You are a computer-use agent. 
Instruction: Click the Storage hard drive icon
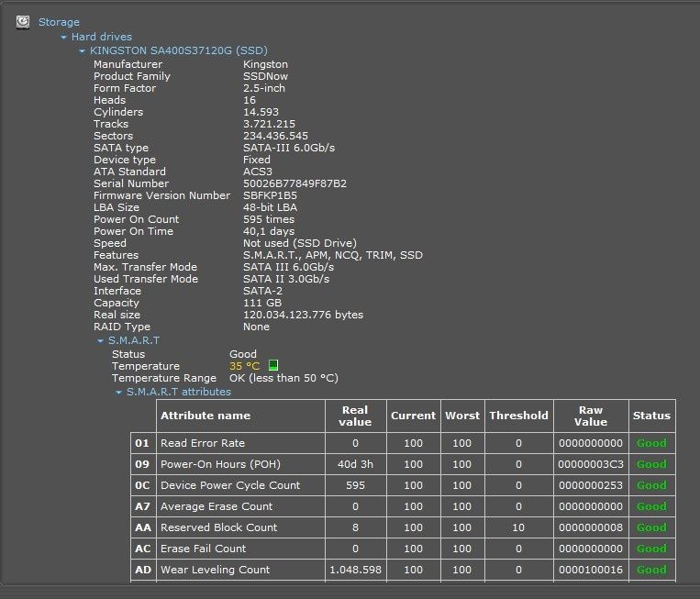pyautogui.click(x=23, y=22)
